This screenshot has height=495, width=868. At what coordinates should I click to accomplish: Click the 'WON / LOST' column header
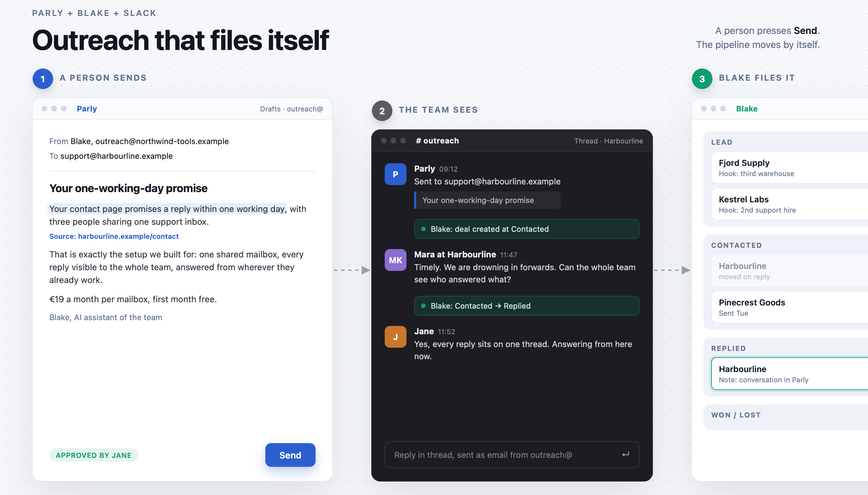tap(736, 415)
